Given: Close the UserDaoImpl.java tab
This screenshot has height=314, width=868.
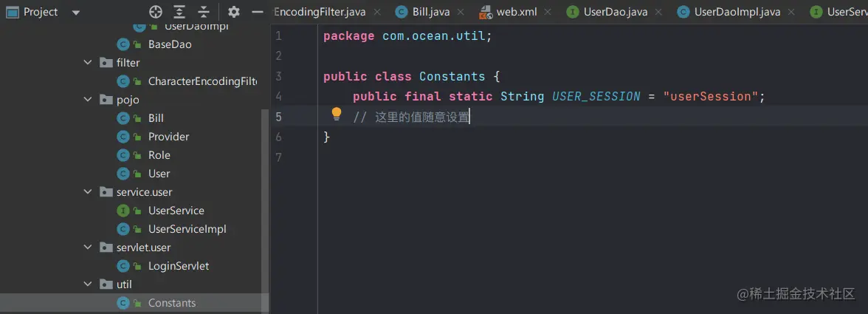Looking at the screenshot, I should (x=791, y=12).
